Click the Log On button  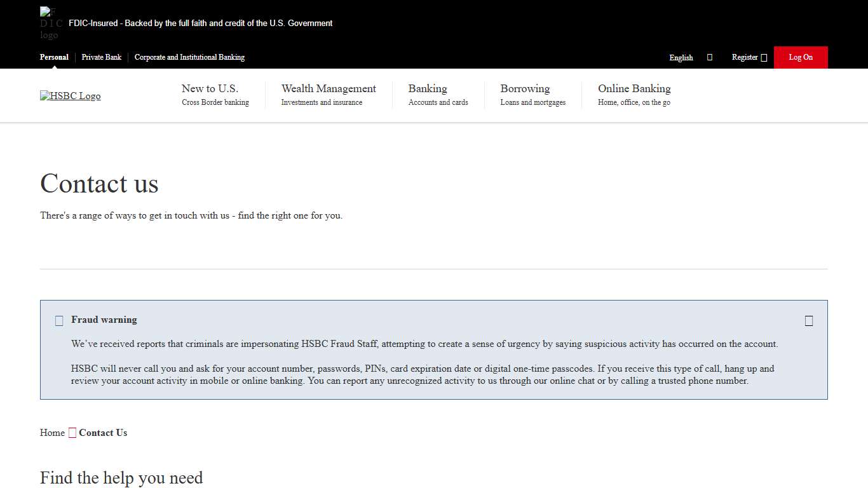click(800, 57)
